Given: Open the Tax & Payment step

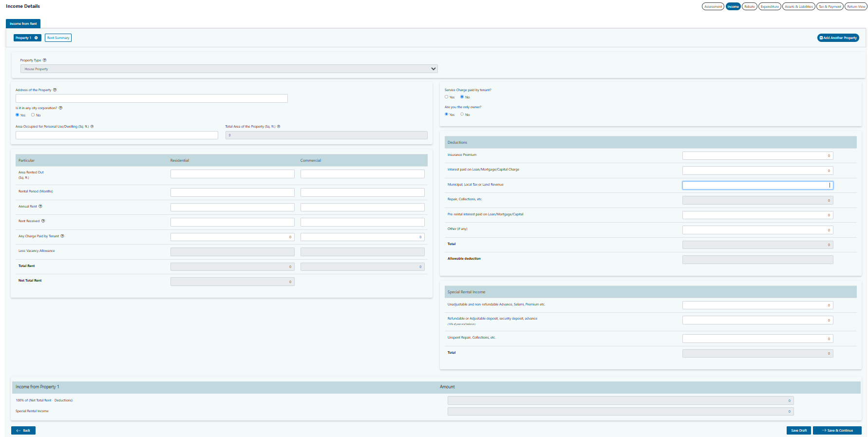Looking at the screenshot, I should (830, 7).
